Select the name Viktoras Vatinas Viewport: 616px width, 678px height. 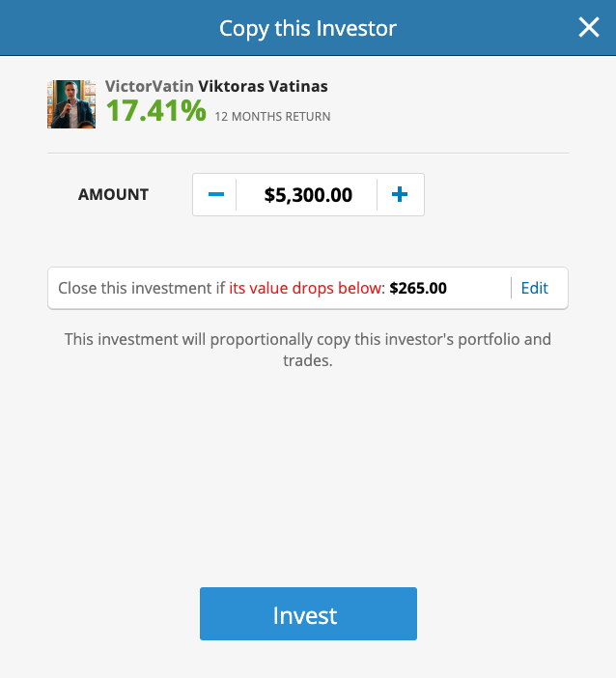click(x=263, y=86)
